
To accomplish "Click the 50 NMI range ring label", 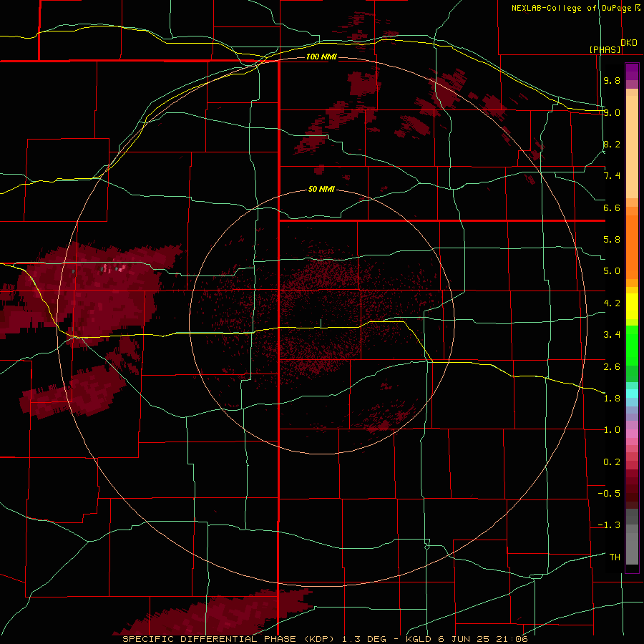I will (321, 190).
